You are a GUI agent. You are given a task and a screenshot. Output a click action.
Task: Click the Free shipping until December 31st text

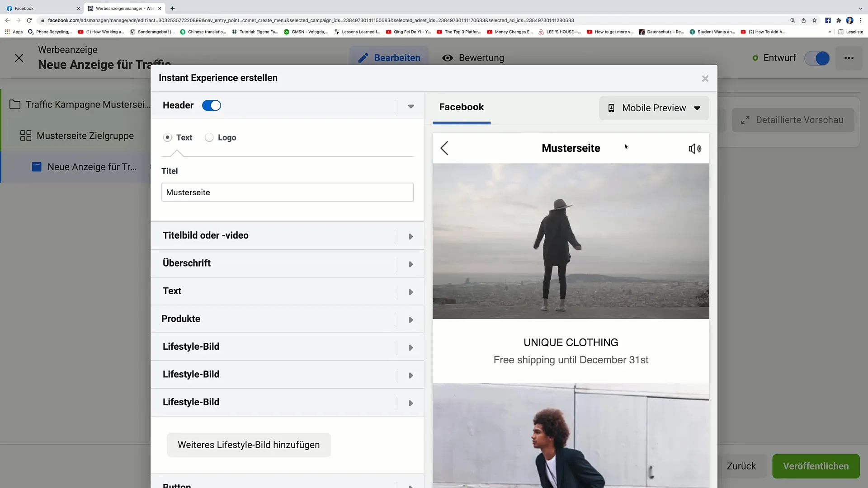point(571,360)
